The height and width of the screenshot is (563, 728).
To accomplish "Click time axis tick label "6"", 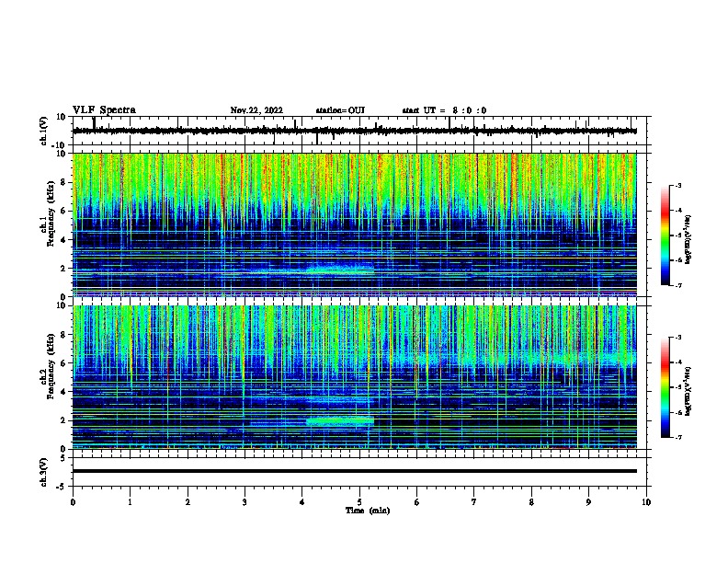I will pos(417,502).
